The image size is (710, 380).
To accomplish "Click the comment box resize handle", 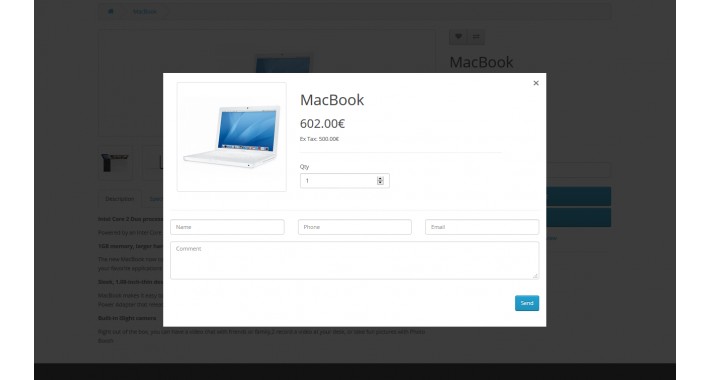I will pos(535,275).
